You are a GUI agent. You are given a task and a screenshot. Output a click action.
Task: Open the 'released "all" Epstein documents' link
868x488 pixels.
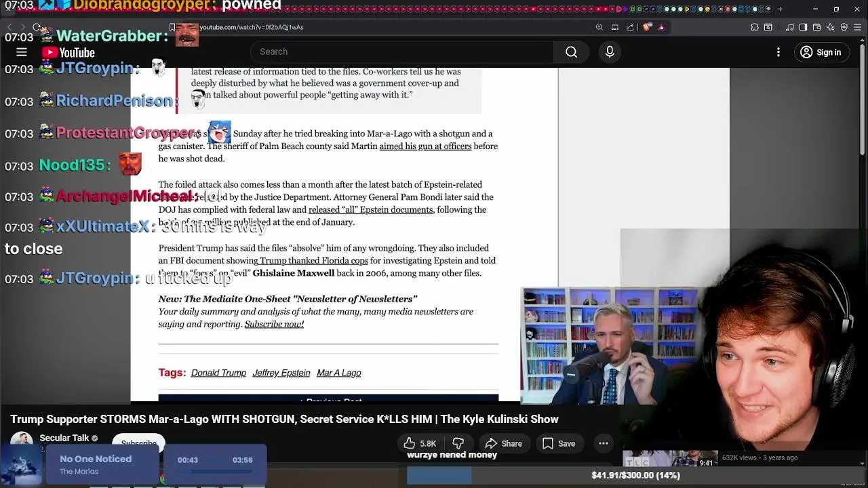tap(370, 210)
